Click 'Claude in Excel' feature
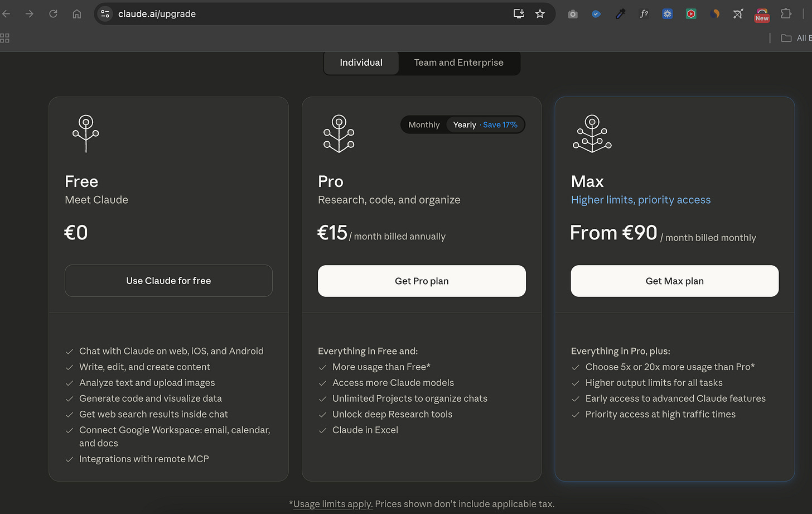Screen dimensions: 812x514 pos(365,430)
